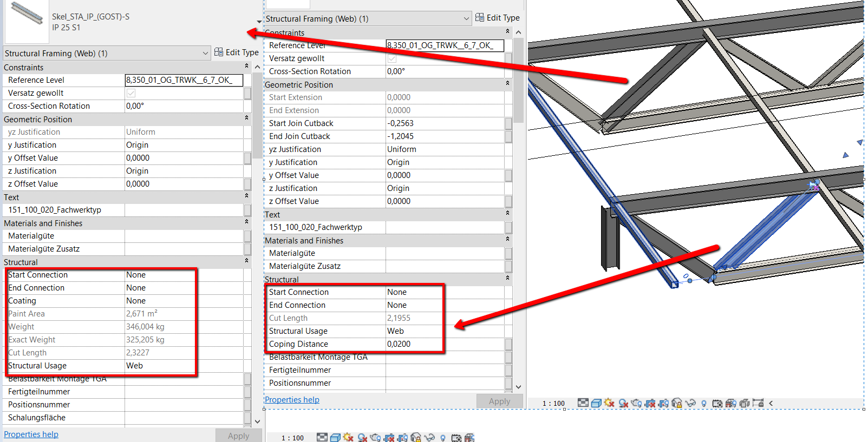Click the 1 : 100 scale in 3D view bar

coord(553,404)
